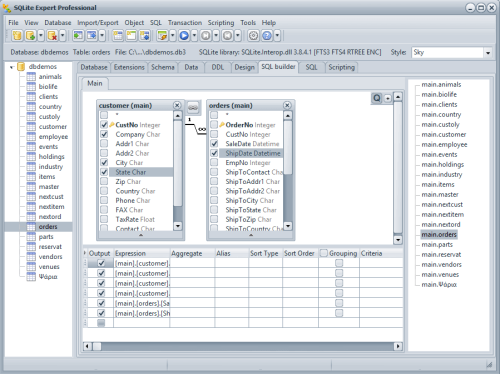The width and height of the screenshot is (500, 374).
Task: Check the EmpNo field checkbox
Action: point(214,162)
